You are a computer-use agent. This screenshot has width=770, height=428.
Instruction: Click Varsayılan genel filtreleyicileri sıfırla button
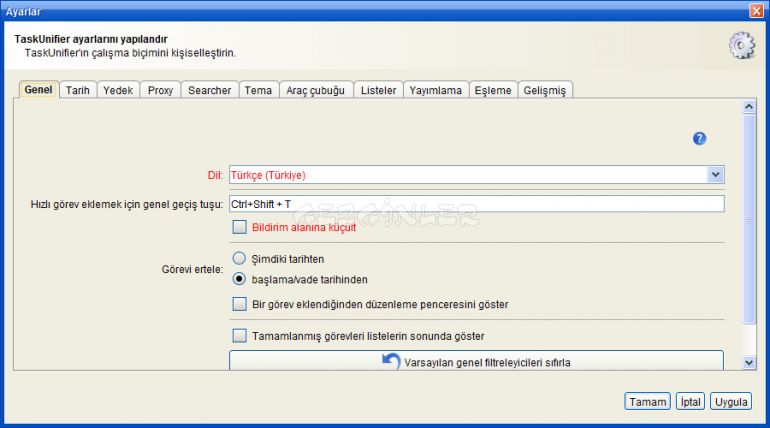click(476, 361)
